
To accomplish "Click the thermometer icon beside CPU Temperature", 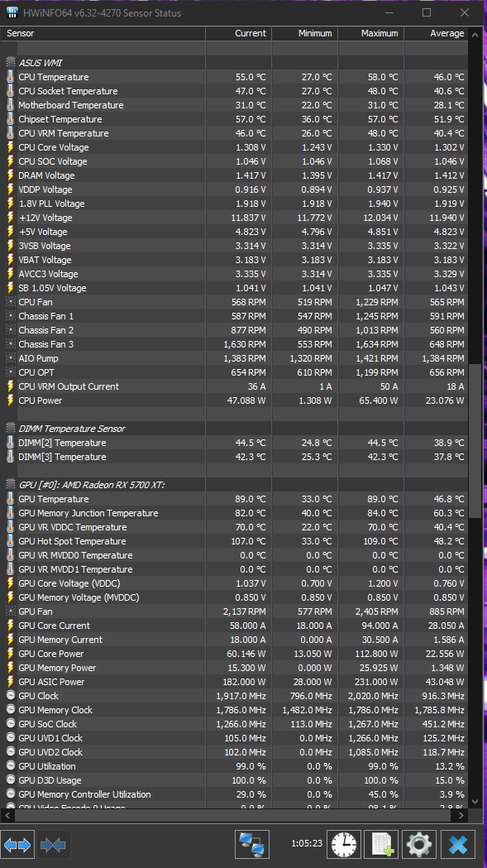I will click(x=11, y=77).
